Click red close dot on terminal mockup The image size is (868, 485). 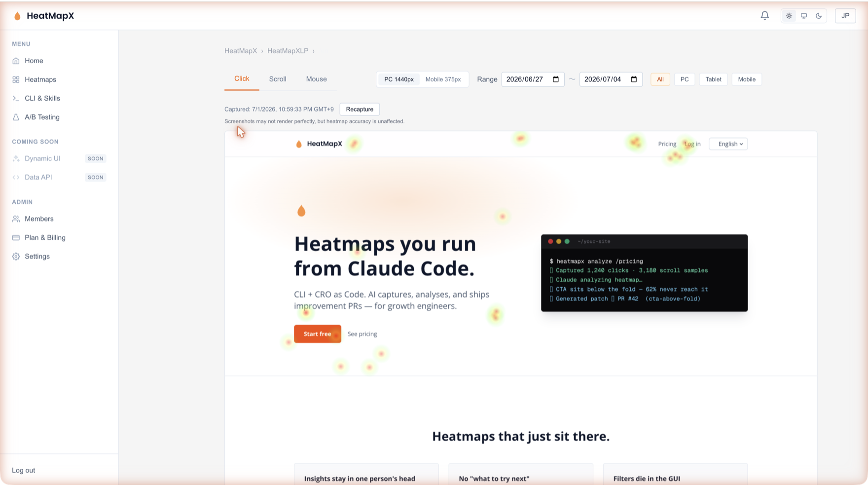(x=550, y=241)
